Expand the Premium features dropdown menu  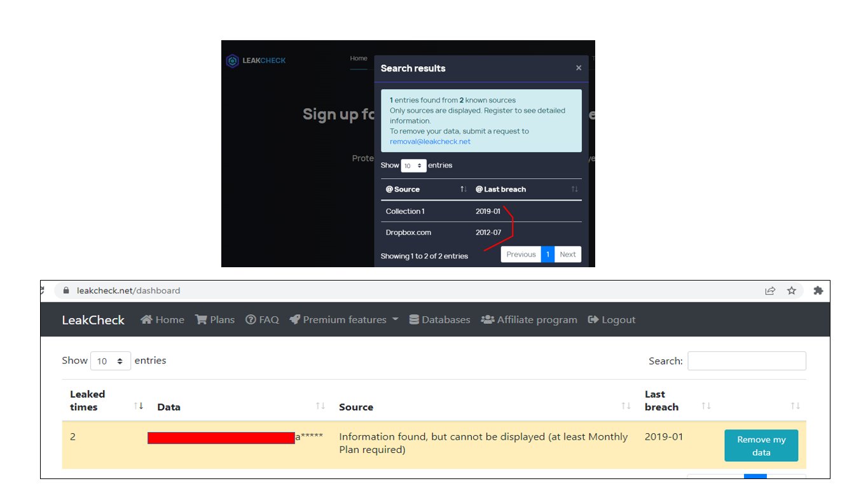tap(343, 319)
